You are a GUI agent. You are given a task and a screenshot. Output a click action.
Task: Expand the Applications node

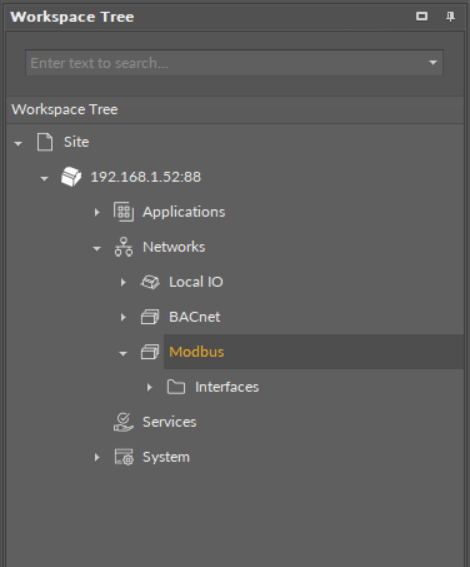coord(97,212)
